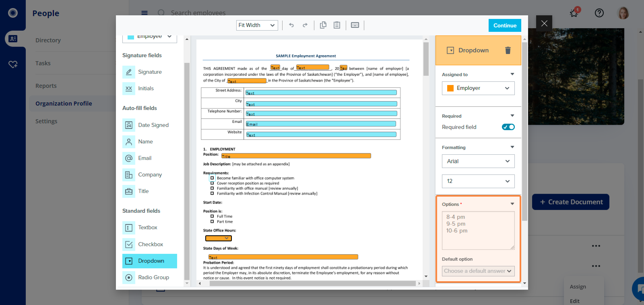Check the Part time box

(212, 221)
